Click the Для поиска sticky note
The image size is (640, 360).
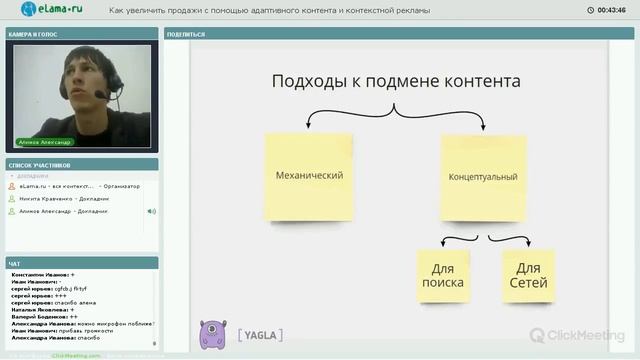pos(443,276)
